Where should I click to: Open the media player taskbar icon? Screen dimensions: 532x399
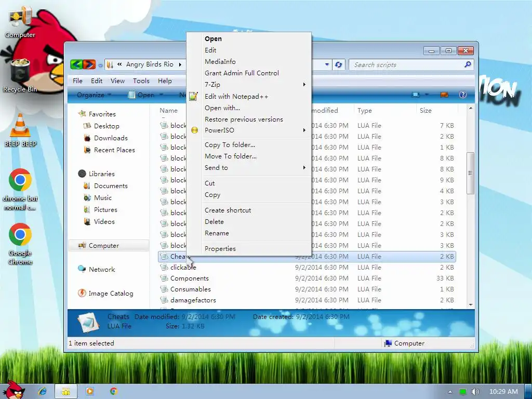(x=90, y=391)
